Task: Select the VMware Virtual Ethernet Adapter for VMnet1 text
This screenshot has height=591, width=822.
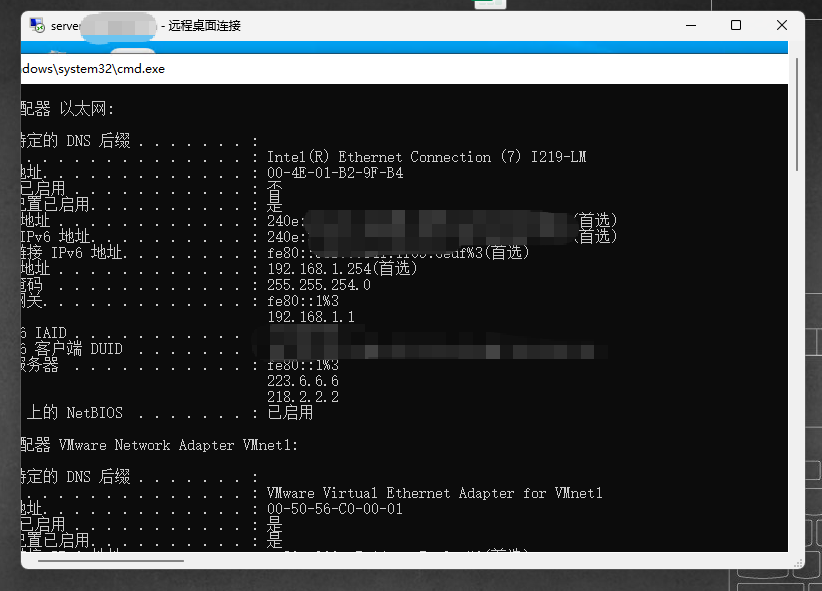Action: point(435,493)
